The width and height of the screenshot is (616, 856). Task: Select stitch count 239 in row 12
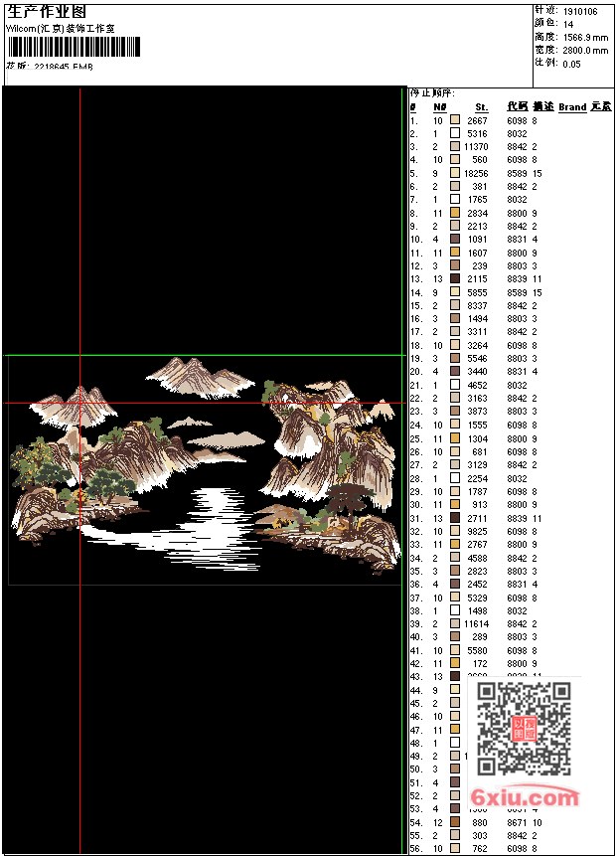click(x=480, y=265)
